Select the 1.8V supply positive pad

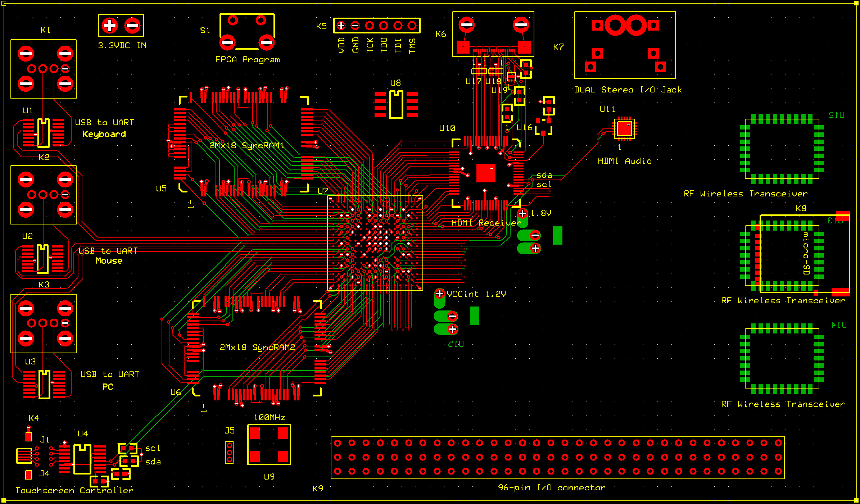522,213
